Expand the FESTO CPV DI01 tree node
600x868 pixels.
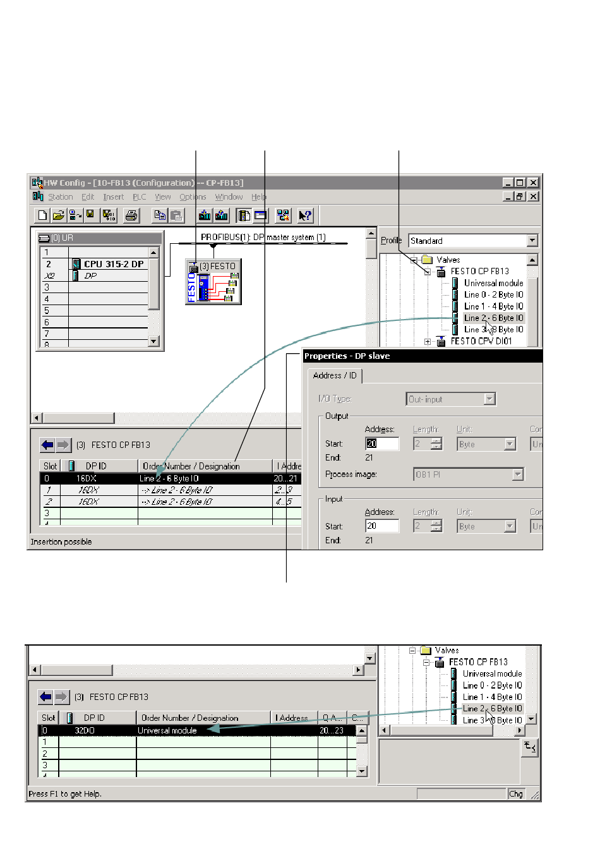coord(428,341)
